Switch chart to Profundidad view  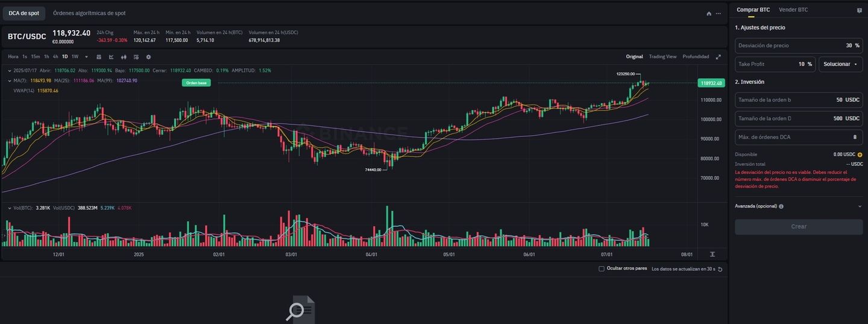coord(696,57)
